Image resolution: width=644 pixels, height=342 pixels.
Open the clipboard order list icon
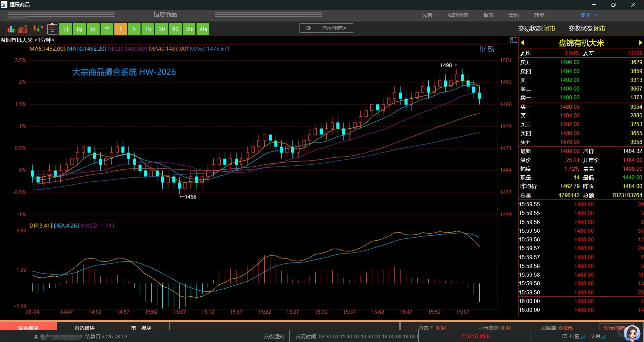tap(52, 29)
